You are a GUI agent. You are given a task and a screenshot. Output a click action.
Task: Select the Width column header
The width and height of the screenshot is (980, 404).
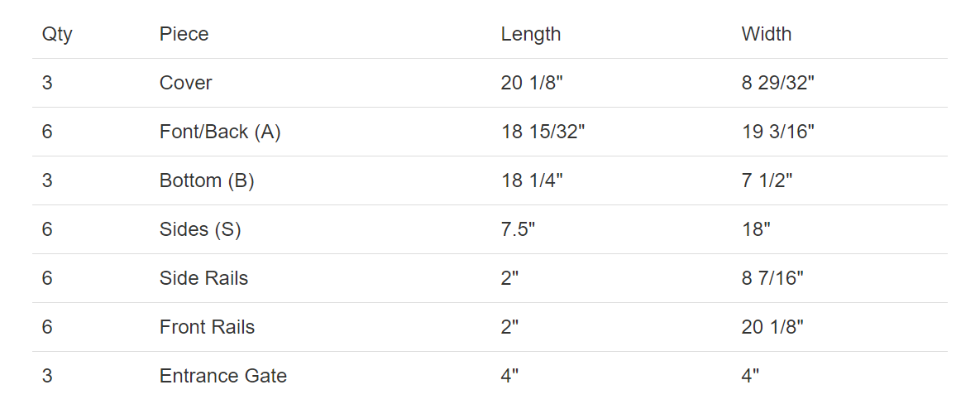[x=767, y=34]
